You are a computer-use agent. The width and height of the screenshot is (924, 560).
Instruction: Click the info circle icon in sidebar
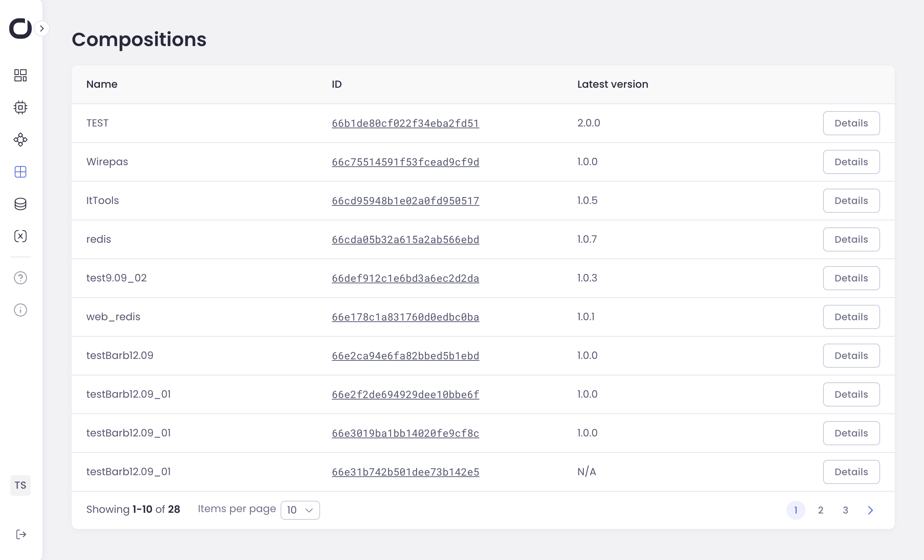tap(20, 310)
